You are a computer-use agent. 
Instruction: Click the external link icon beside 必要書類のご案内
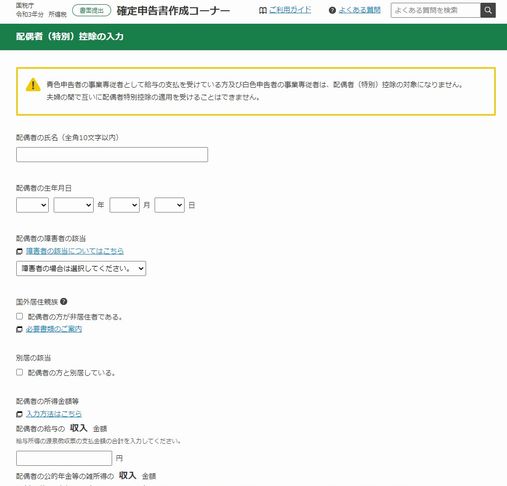19,329
